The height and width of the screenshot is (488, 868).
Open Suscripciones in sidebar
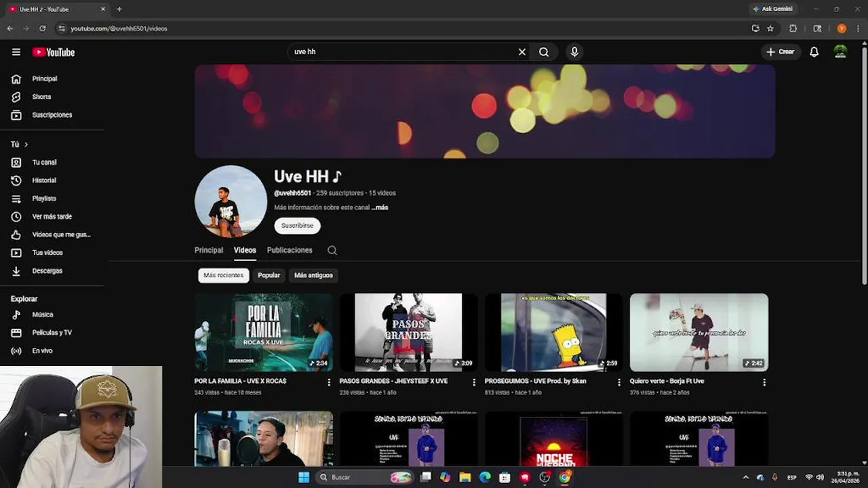[52, 115]
